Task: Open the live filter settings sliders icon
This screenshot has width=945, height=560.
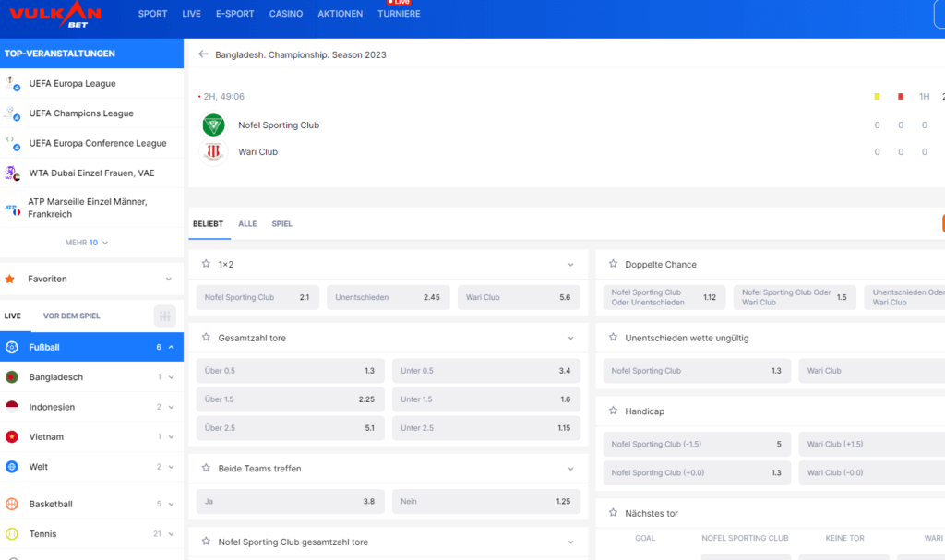Action: (x=164, y=316)
